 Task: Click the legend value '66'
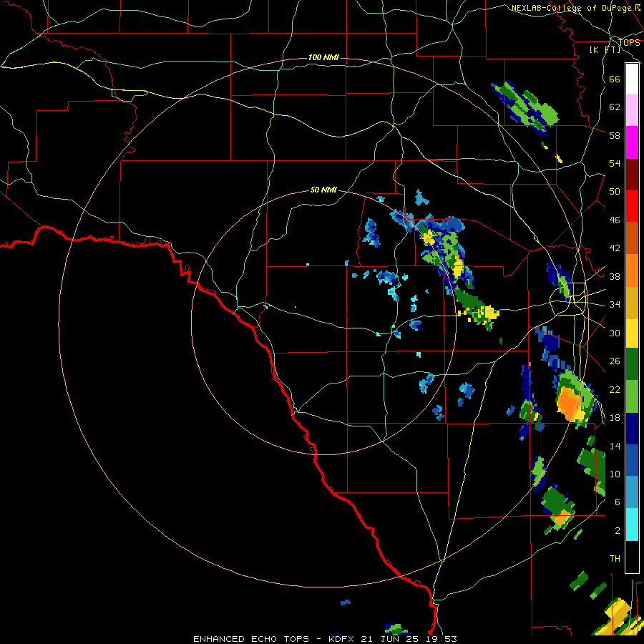pos(615,79)
